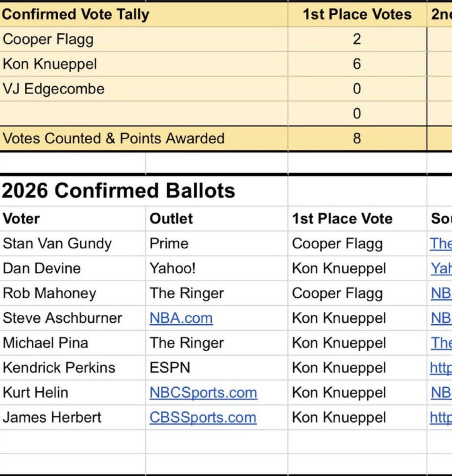The height and width of the screenshot is (476, 452).
Task: Select the Votes Counted total cell showing 8
Action: [357, 138]
